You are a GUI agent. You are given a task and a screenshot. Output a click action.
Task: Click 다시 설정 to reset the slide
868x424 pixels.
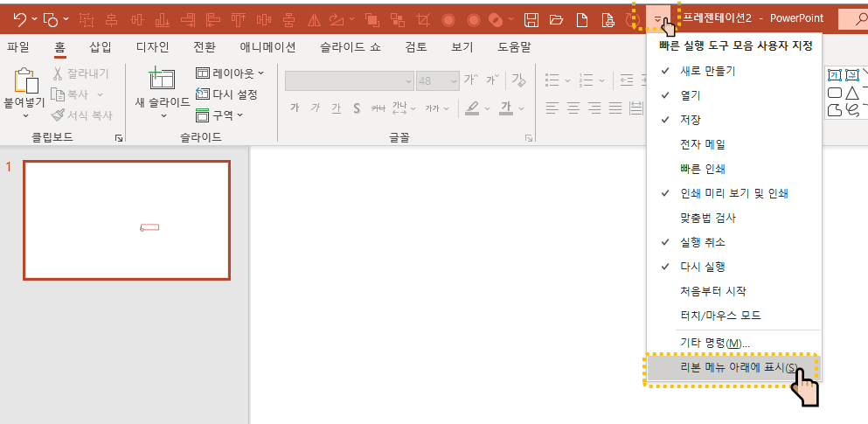[x=226, y=94]
